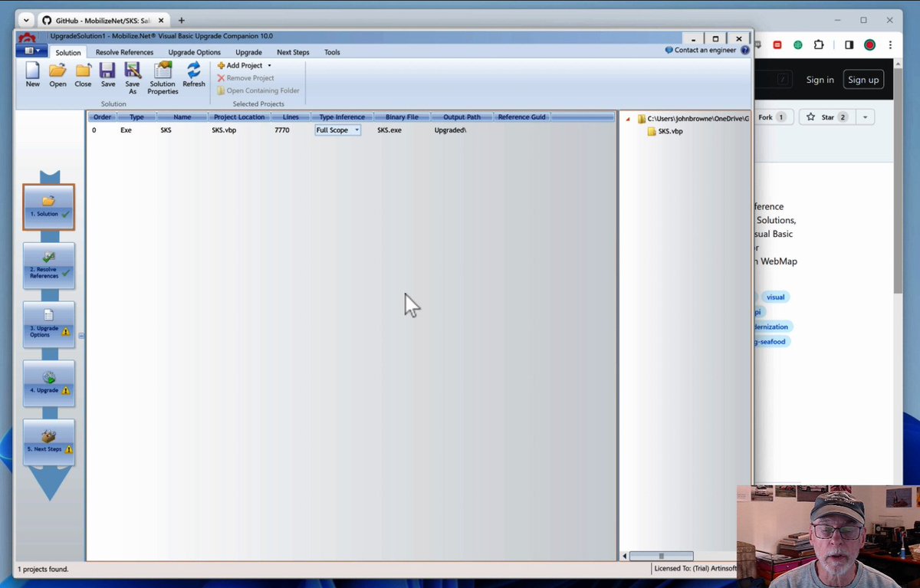
Task: Click the Upgraded\ output path cell
Action: tap(450, 130)
